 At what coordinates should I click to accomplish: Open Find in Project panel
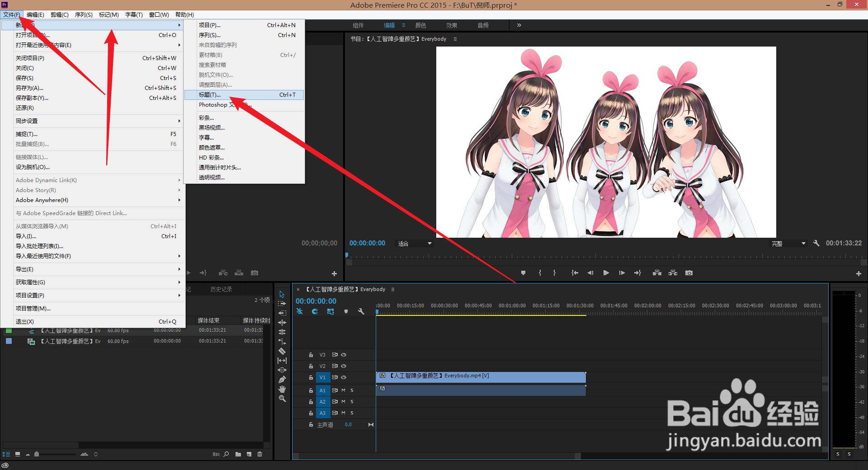pyautogui.click(x=226, y=454)
